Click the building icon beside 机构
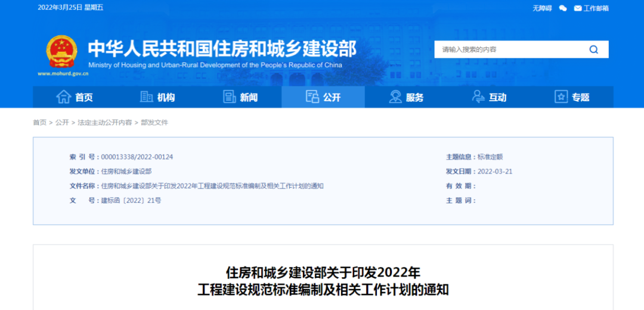Viewport: 644px width, 310px height. pos(146,97)
